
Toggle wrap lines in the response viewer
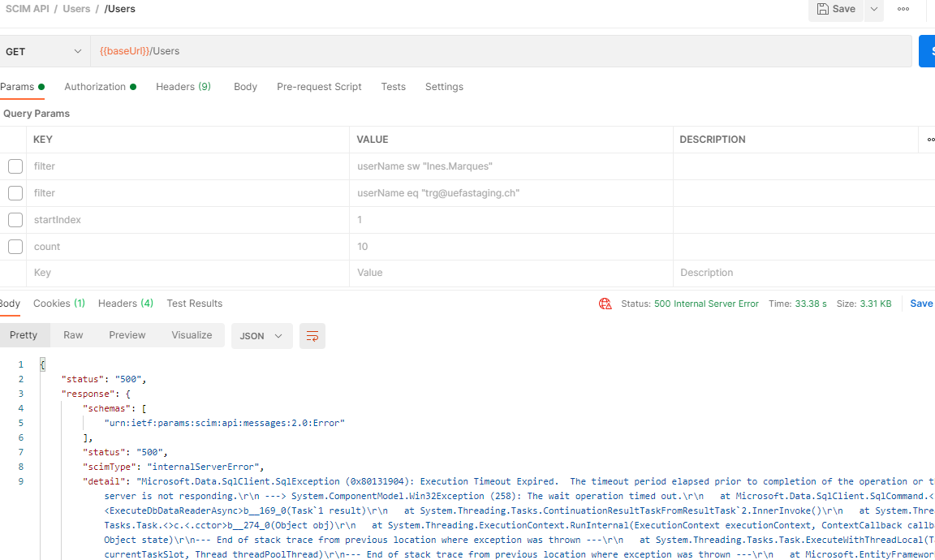click(x=312, y=335)
